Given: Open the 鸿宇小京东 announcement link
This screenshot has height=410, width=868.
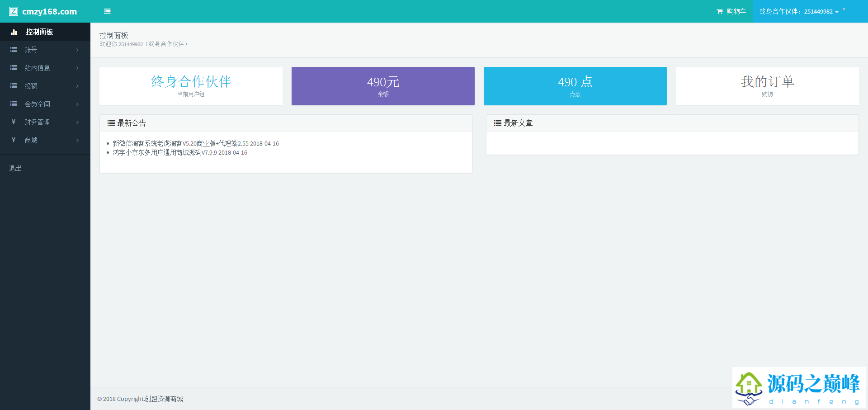Looking at the screenshot, I should (165, 153).
